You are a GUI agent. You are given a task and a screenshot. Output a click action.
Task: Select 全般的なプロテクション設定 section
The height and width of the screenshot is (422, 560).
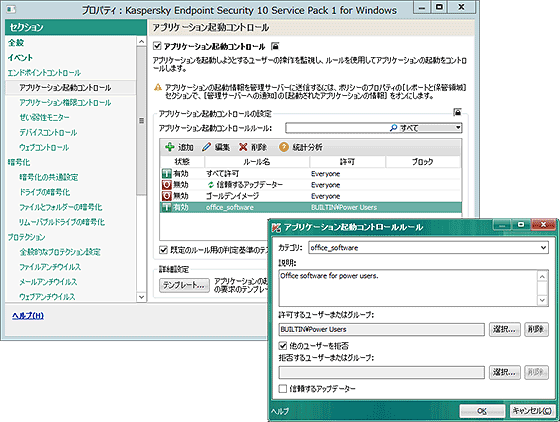pyautogui.click(x=60, y=252)
